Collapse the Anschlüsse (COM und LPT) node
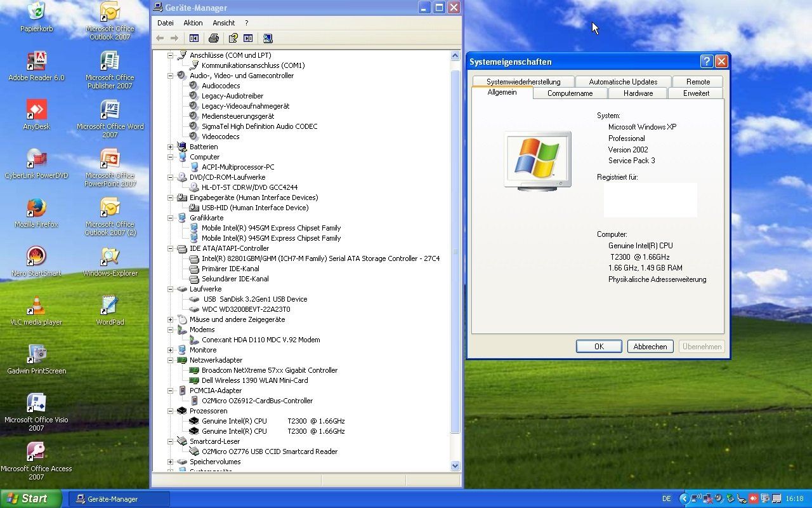 coord(170,55)
